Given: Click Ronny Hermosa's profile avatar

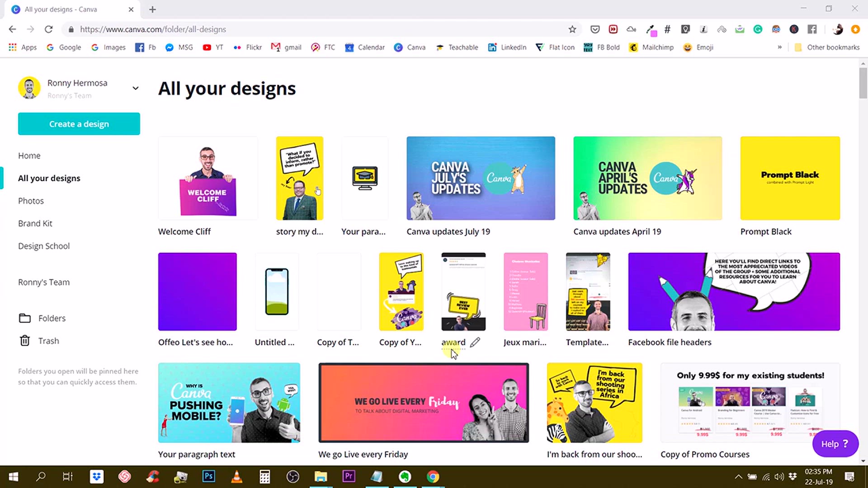Looking at the screenshot, I should coord(29,88).
